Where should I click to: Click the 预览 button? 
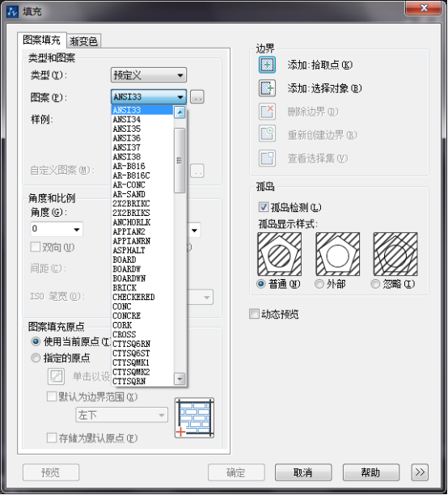click(x=51, y=472)
